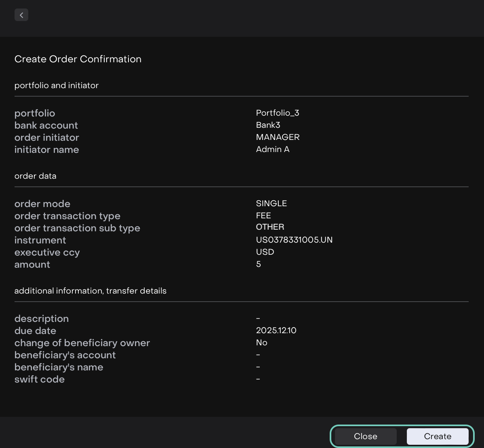Viewport: 484px width, 448px height.
Task: Click the portfolio and initiator section header
Action: [57, 85]
